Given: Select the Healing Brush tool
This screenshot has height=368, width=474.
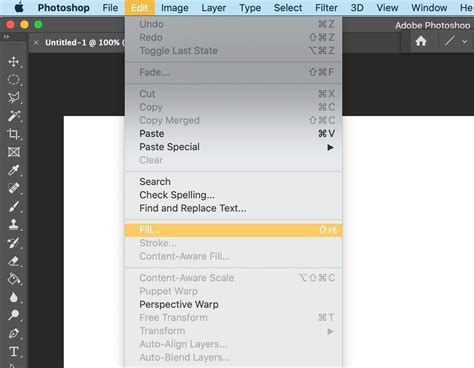Looking at the screenshot, I should (14, 188).
